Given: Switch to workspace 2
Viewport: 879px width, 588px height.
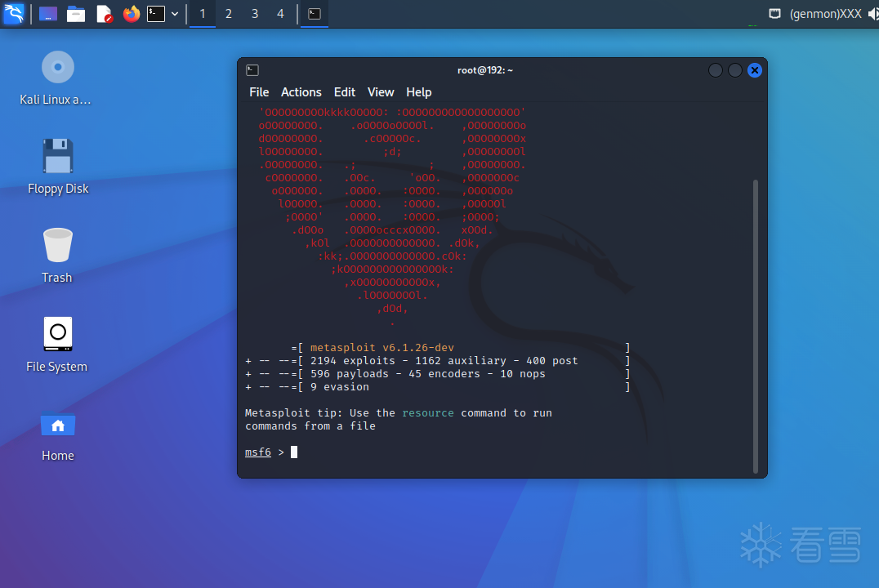Looking at the screenshot, I should point(229,13).
